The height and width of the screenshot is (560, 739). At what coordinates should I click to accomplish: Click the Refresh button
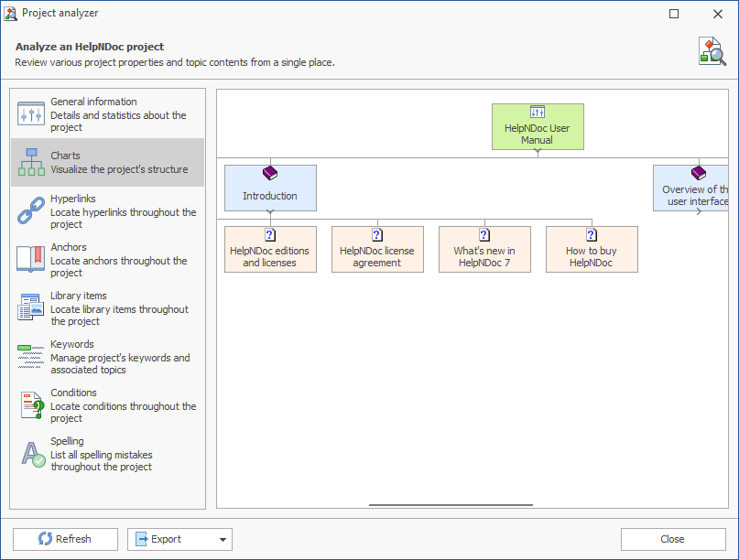(66, 539)
